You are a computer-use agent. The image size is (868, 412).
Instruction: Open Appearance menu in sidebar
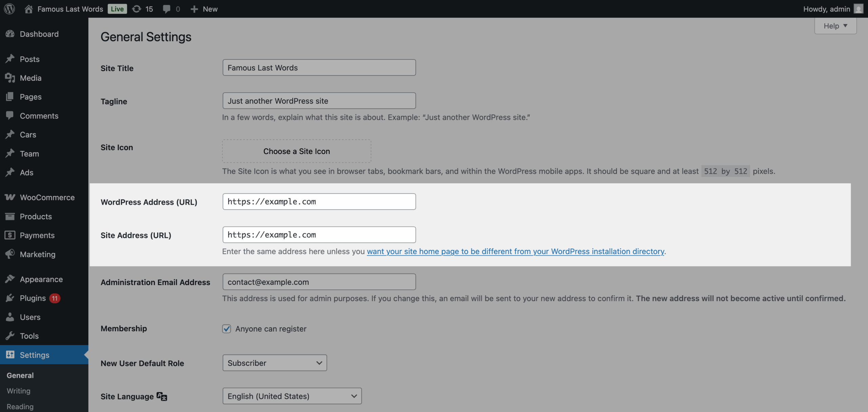point(41,279)
